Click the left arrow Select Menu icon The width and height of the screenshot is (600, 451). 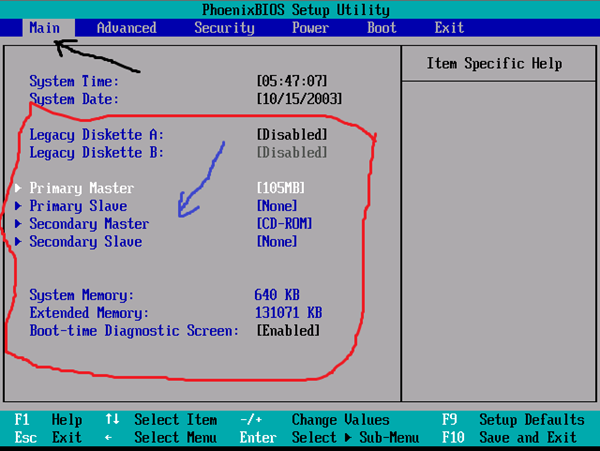point(109,438)
